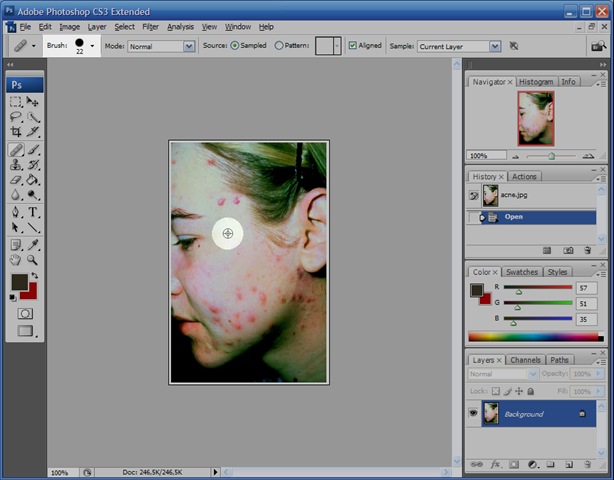Open the layer Opacity slider arrow

point(598,374)
